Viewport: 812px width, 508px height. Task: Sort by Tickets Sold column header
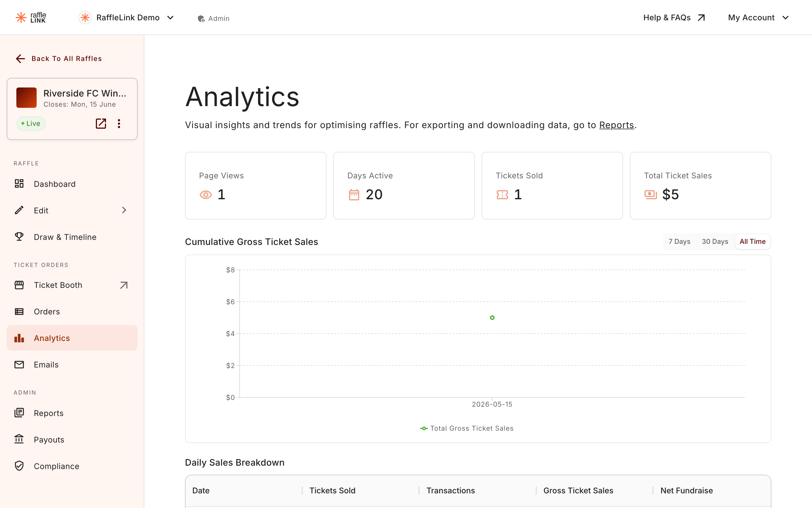pyautogui.click(x=332, y=491)
